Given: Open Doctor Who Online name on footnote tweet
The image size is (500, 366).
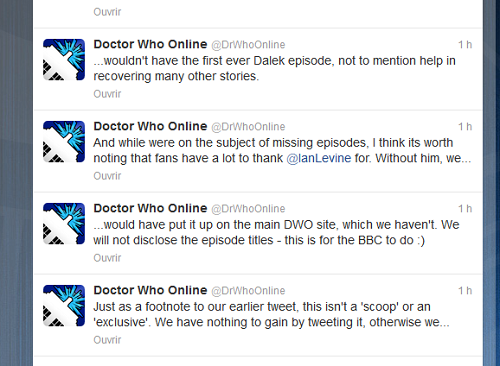Looking at the screenshot, I should point(150,290).
